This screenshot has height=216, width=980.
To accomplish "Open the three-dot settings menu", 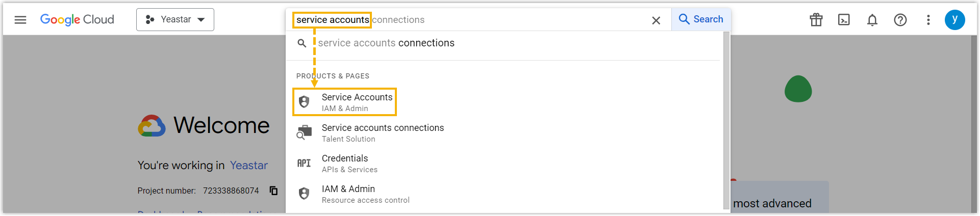I will 928,20.
